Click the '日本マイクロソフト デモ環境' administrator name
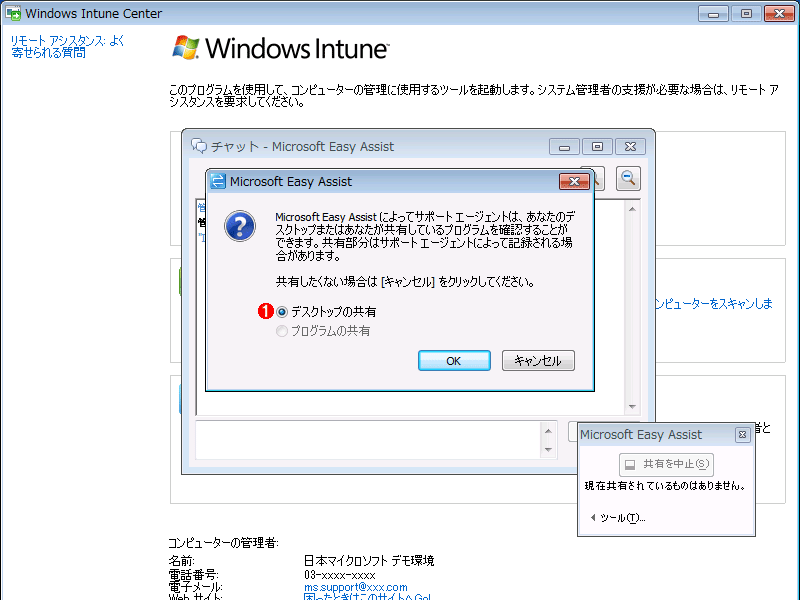 369,561
